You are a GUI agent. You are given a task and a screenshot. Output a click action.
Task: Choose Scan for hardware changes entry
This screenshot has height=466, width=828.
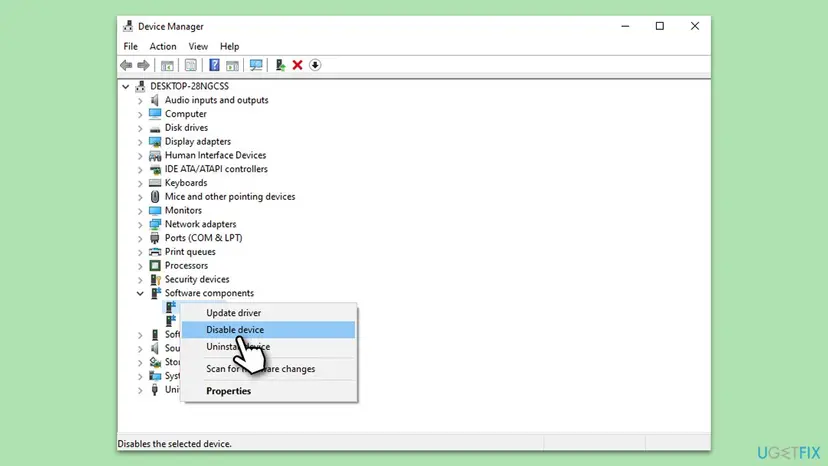[268, 369]
